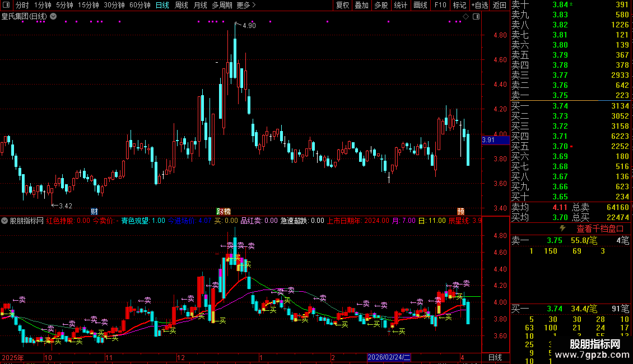Open the 多周期 multi-period view
Screen dimensions: 633x364
coord(222,5)
